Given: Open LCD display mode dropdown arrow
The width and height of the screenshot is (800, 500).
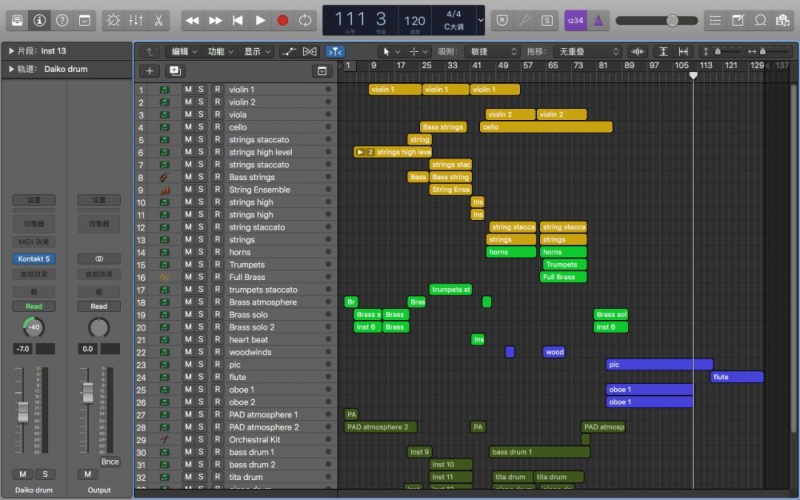Looking at the screenshot, I should (480, 20).
